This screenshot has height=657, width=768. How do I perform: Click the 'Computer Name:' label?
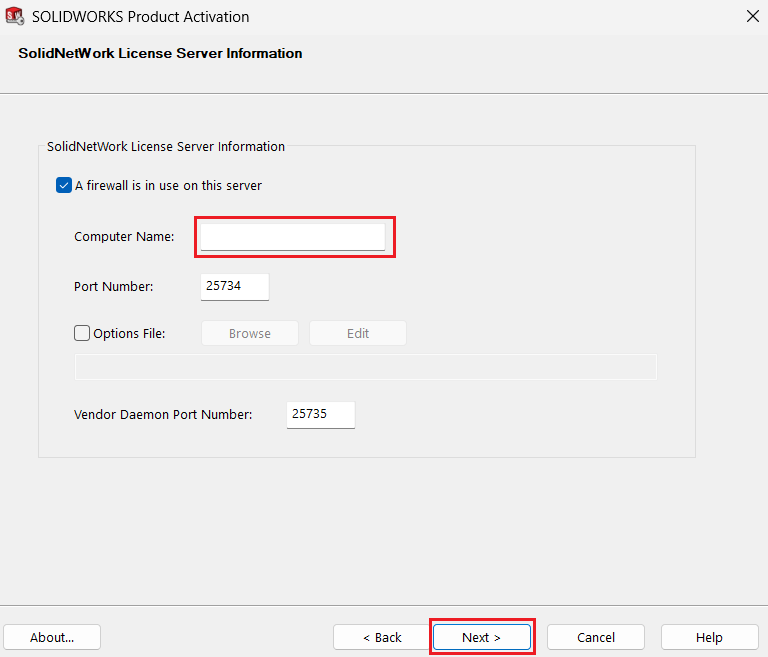point(124,237)
